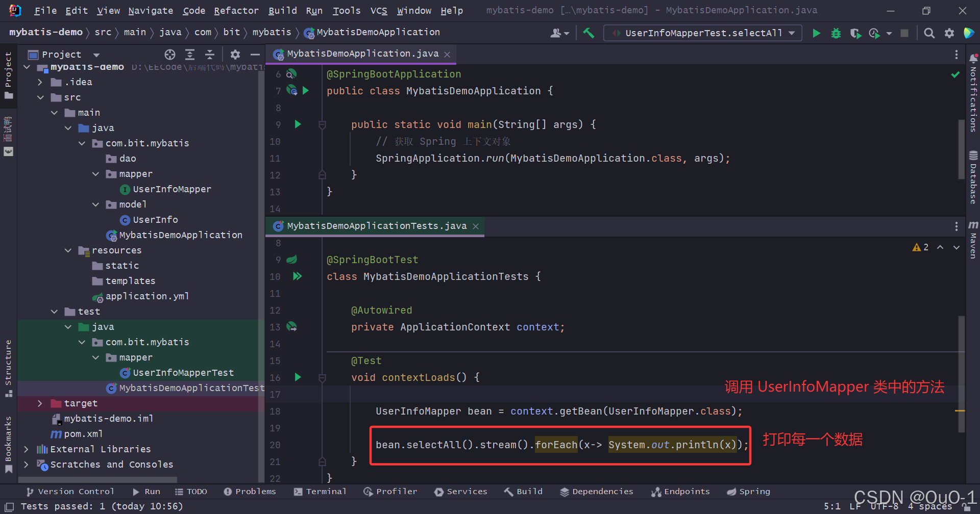This screenshot has width=980, height=514.
Task: Click the Build project hammer icon
Action: (589, 33)
